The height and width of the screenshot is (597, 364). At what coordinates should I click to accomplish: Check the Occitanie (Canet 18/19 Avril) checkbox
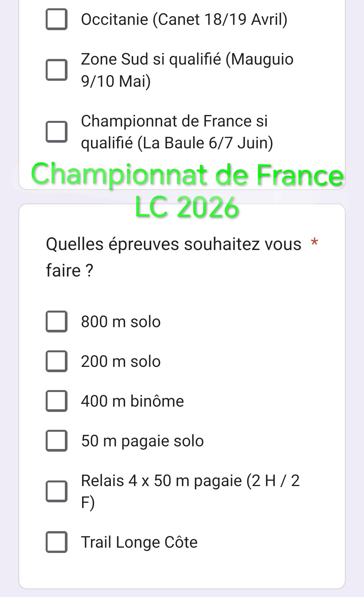pyautogui.click(x=57, y=20)
